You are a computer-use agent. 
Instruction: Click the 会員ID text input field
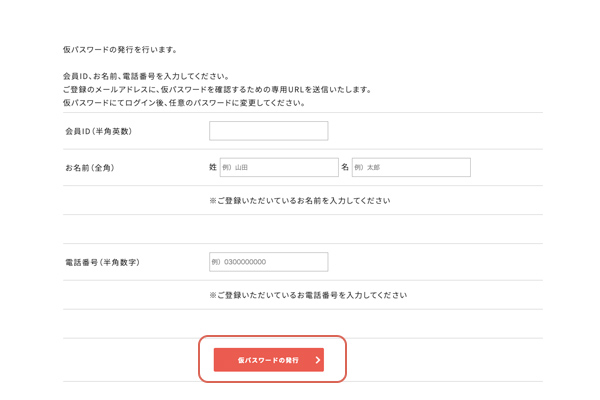tap(268, 131)
